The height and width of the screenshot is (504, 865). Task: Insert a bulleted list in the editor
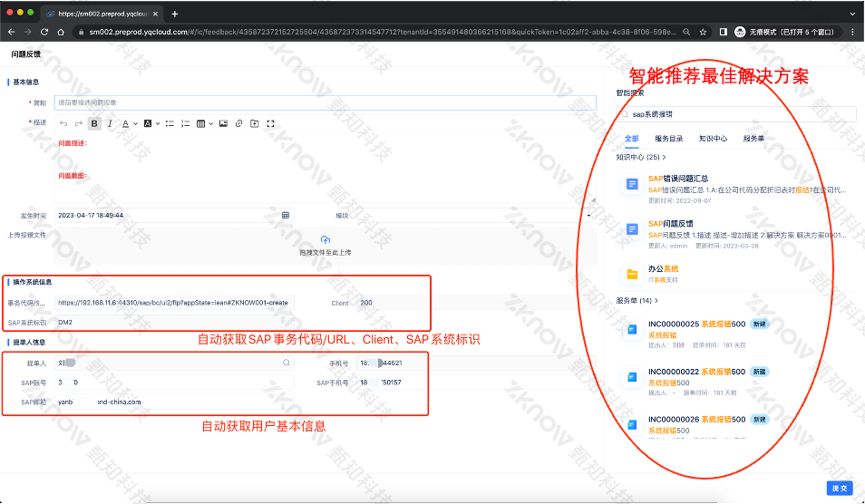[x=170, y=123]
